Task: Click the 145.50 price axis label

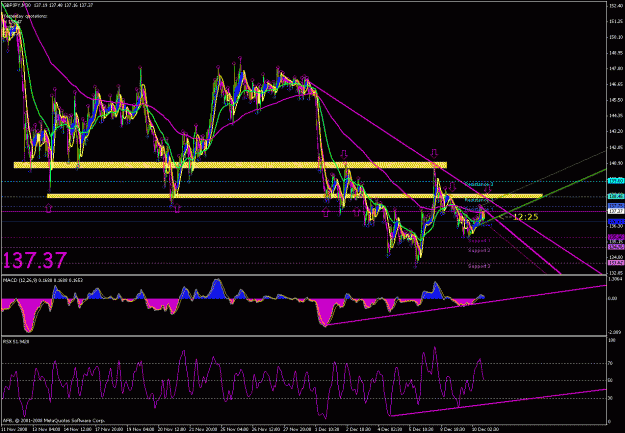Action: point(615,100)
